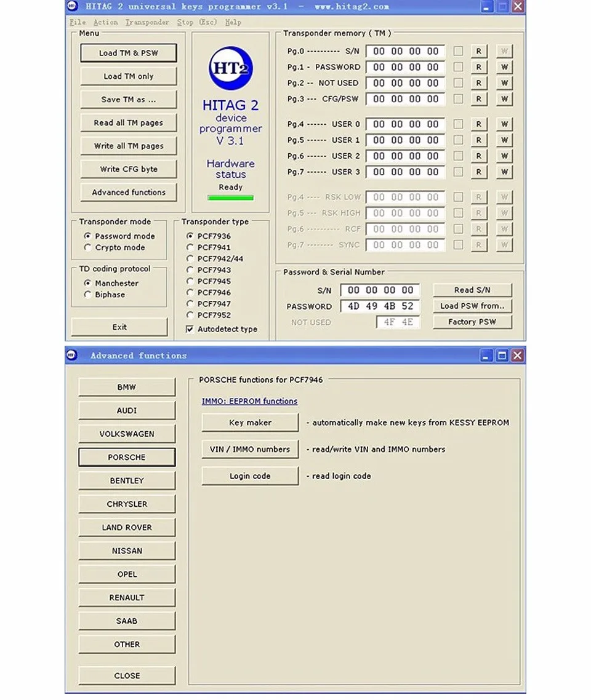This screenshot has height=700, width=591.
Task: Read page 0 S/N with R button
Action: [x=478, y=51]
